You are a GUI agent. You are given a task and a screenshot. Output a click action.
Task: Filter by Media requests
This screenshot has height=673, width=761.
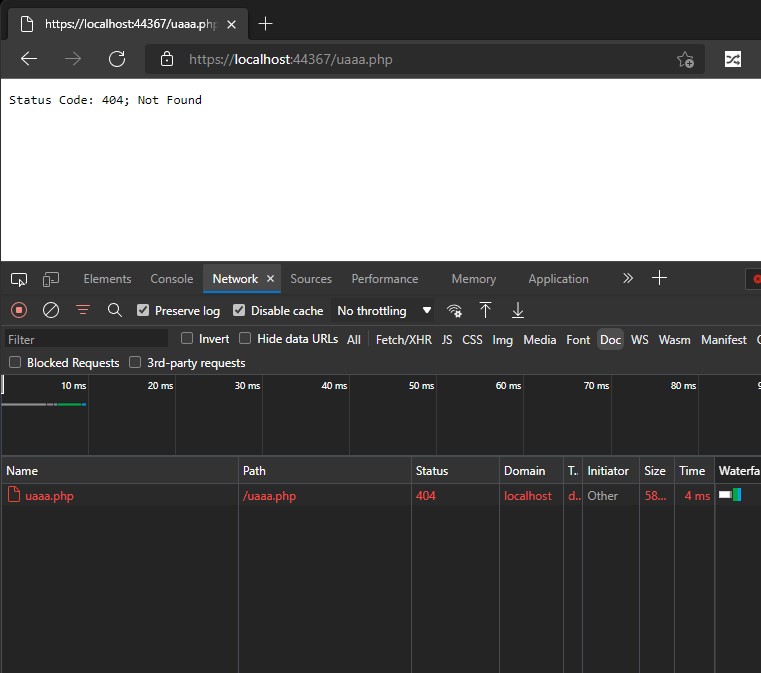(540, 340)
